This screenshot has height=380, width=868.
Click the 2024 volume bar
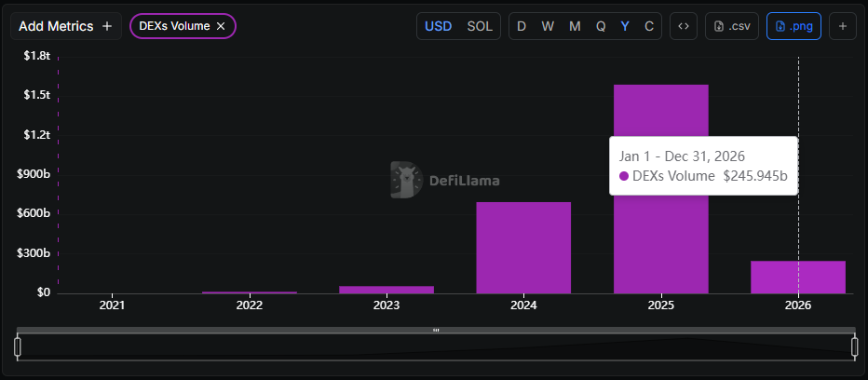pos(523,247)
